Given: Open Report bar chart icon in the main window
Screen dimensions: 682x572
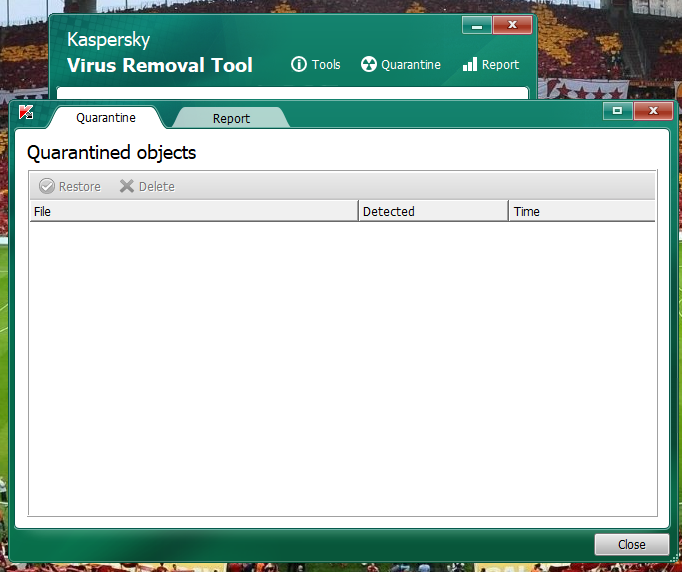Looking at the screenshot, I should coord(470,64).
